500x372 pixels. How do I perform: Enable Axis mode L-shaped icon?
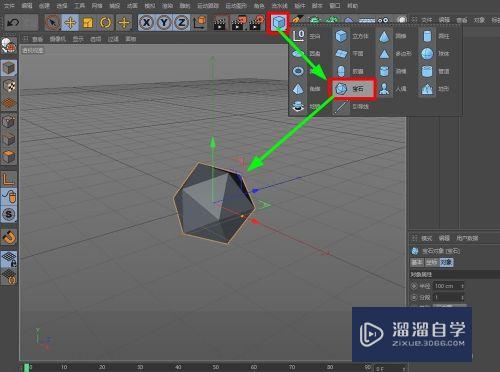click(9, 179)
